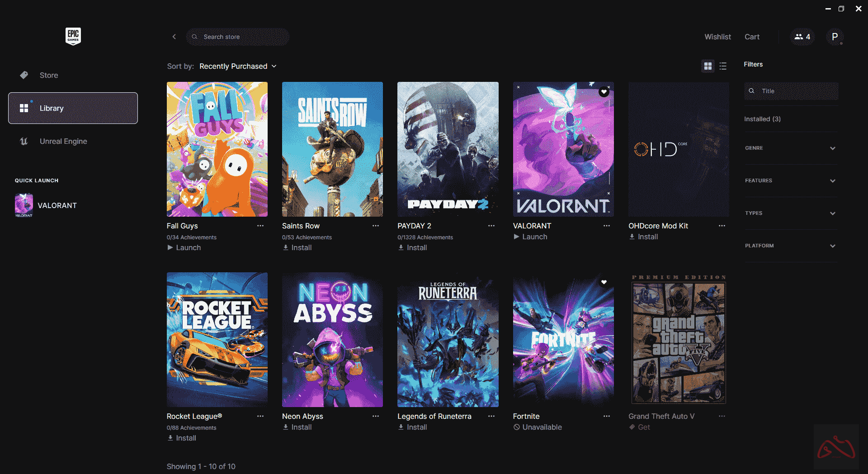Viewport: 868px width, 474px height.
Task: Toggle favorite heart on VALORANT cover
Action: coord(604,92)
